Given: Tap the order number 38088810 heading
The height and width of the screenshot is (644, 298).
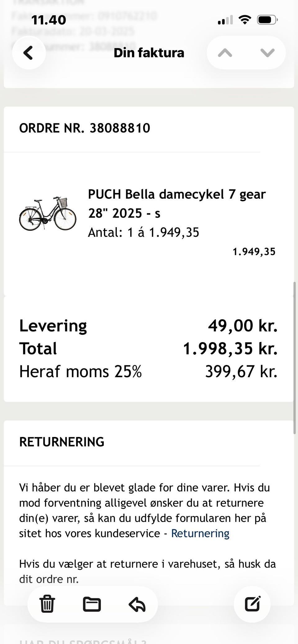Looking at the screenshot, I should click(85, 128).
